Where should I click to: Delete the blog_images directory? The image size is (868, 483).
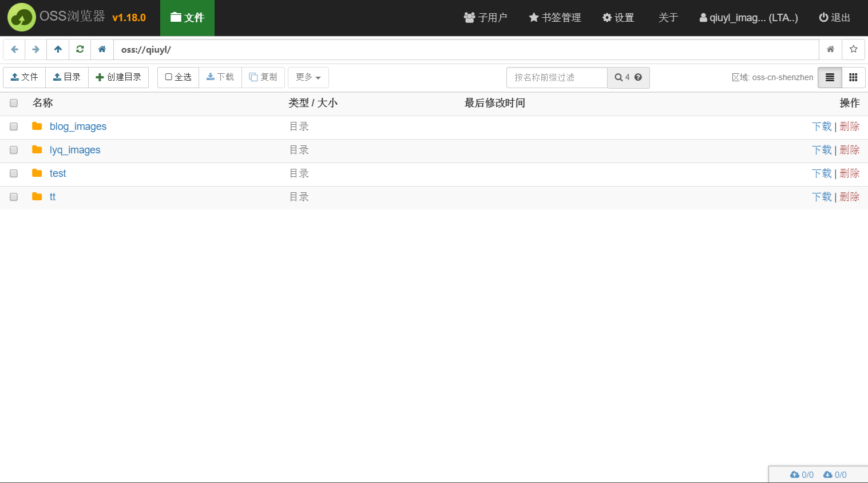point(850,126)
